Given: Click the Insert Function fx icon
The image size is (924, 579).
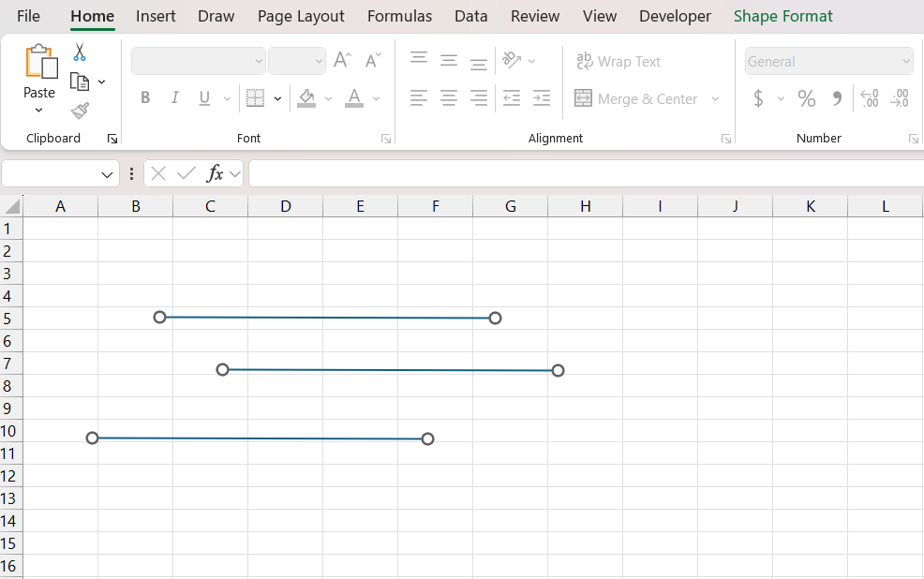Looking at the screenshot, I should (x=216, y=173).
